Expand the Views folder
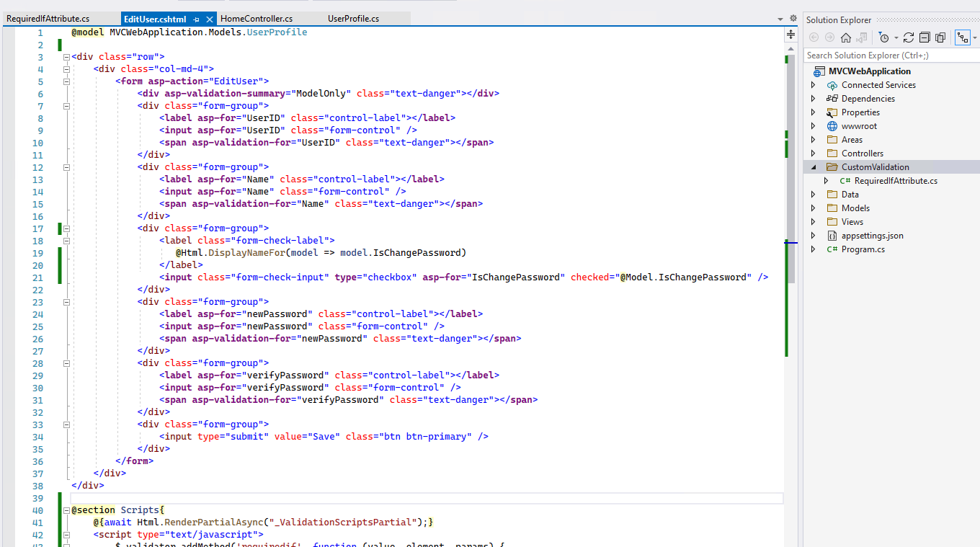The width and height of the screenshot is (980, 547). pos(811,221)
